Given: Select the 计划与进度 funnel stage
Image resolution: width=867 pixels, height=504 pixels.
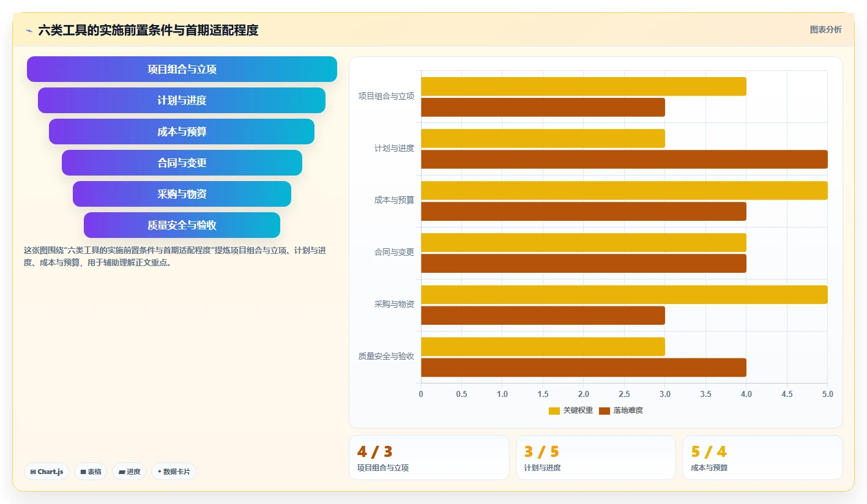Looking at the screenshot, I should click(x=182, y=100).
